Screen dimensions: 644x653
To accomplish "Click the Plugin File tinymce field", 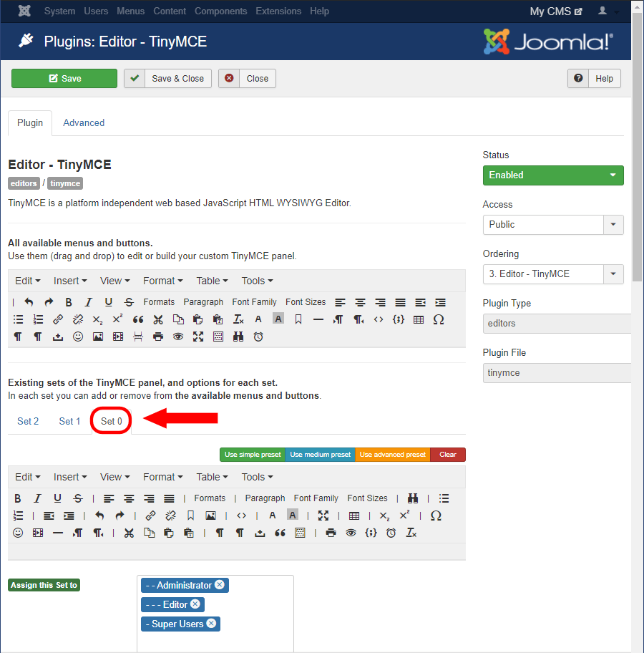I will [557, 373].
